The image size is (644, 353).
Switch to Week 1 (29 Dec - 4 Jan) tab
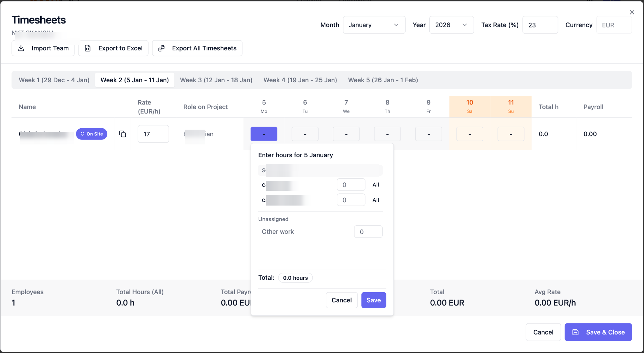54,80
